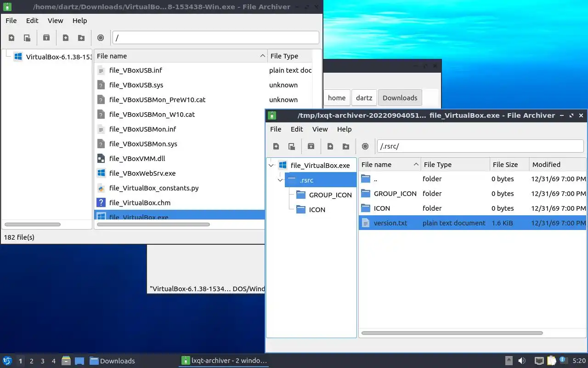This screenshot has width=588, height=368.
Task: Click the update notifier icon in the system tray
Action: pos(563,361)
